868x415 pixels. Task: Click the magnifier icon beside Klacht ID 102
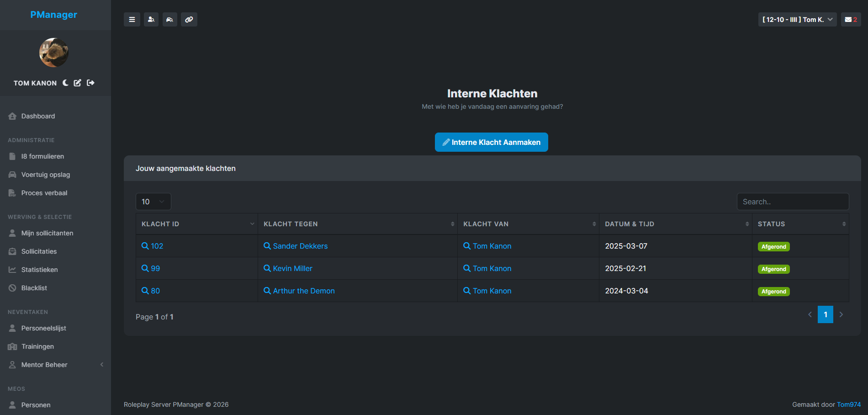(144, 246)
